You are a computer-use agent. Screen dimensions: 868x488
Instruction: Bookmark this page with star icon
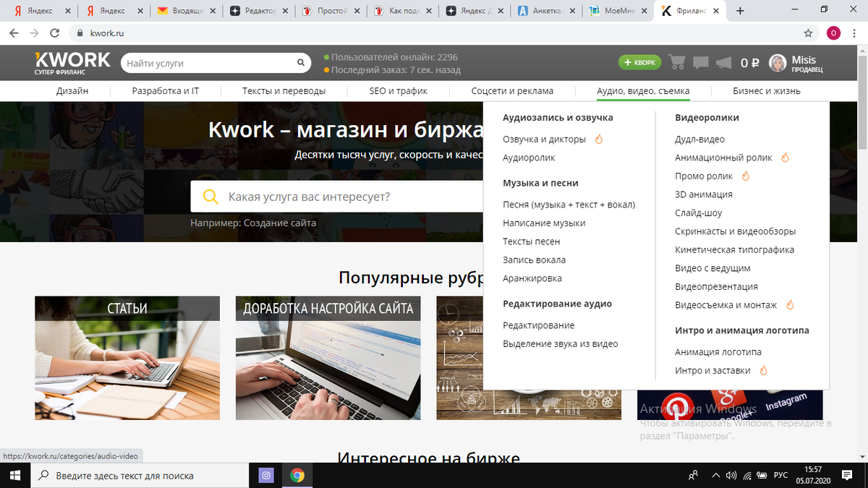tap(808, 33)
